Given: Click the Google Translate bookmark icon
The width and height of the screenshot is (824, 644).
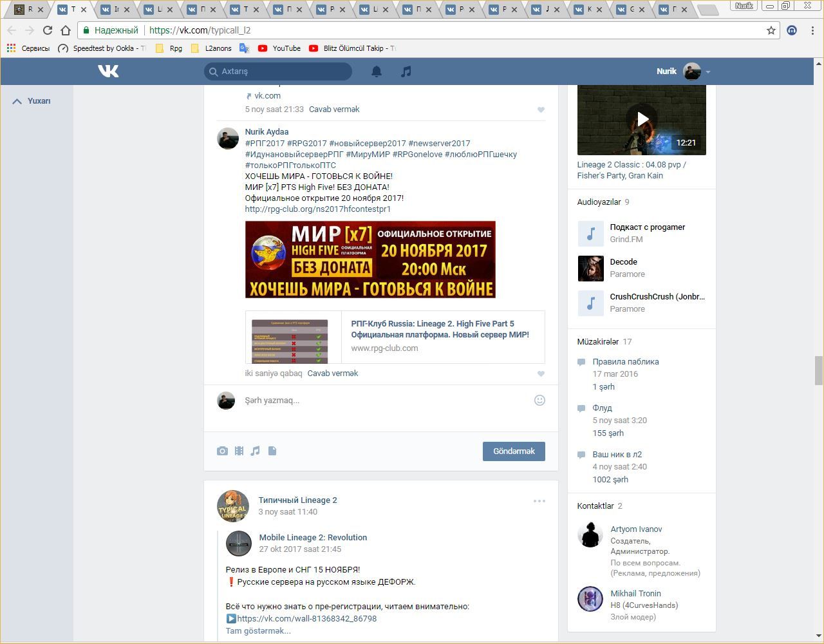Looking at the screenshot, I should point(245,48).
